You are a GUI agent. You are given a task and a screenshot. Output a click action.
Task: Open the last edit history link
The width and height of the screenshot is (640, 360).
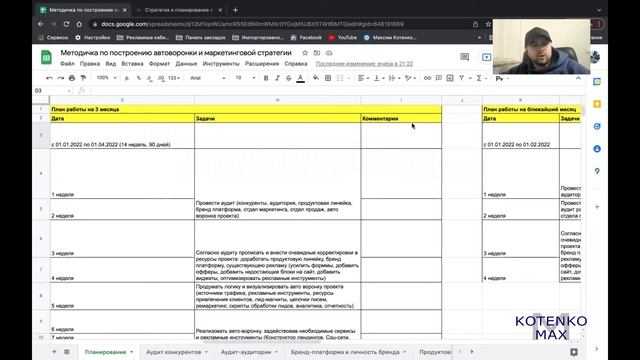(x=364, y=64)
